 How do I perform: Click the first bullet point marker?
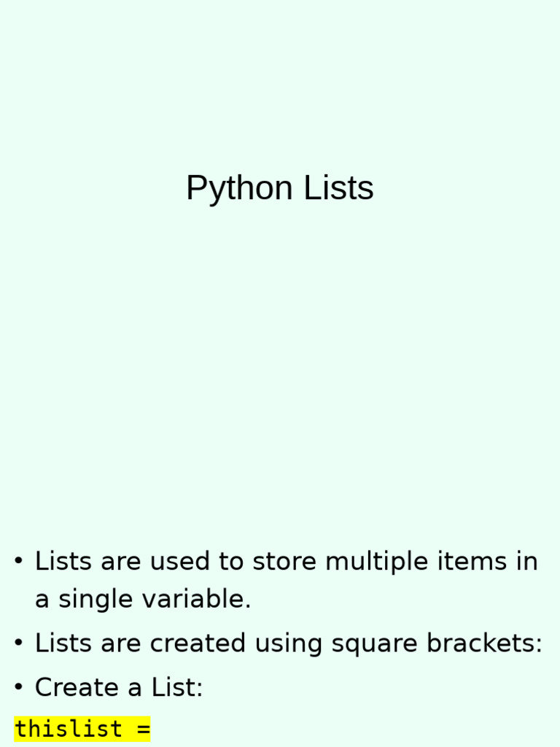coord(19,562)
